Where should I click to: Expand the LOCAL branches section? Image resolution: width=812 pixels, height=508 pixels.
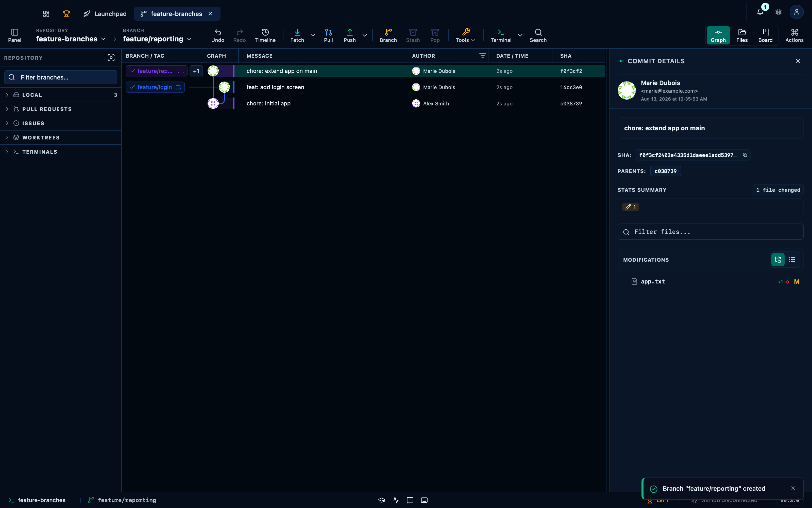[x=61, y=95]
